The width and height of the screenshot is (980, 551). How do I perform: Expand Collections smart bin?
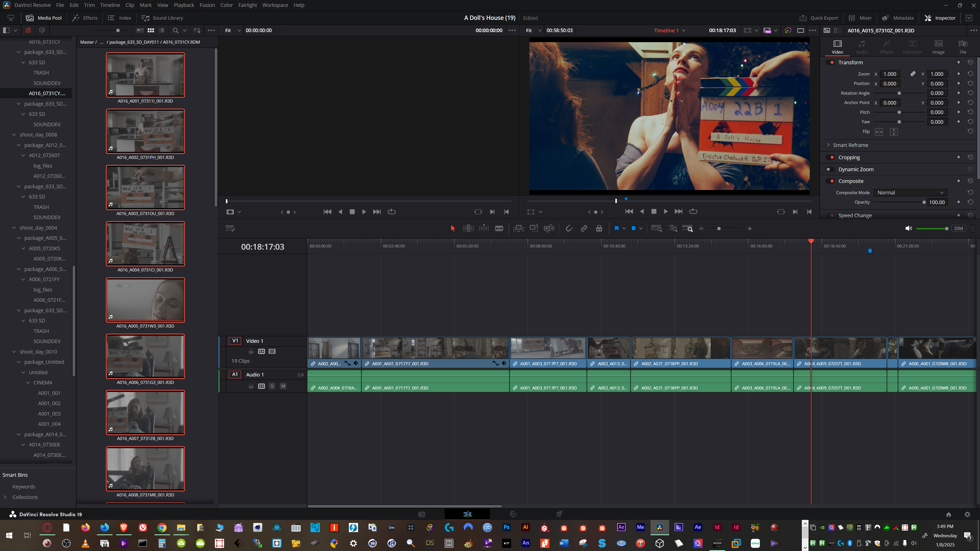click(5, 497)
